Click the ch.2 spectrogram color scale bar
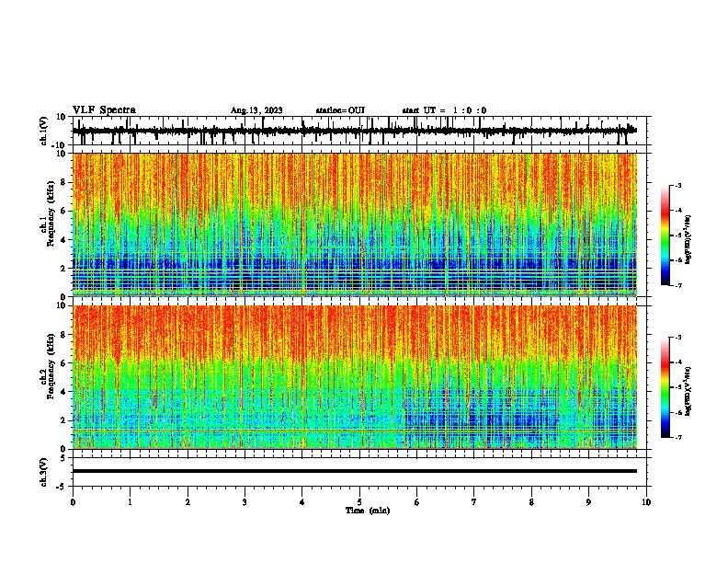The image size is (728, 563). 665,387
